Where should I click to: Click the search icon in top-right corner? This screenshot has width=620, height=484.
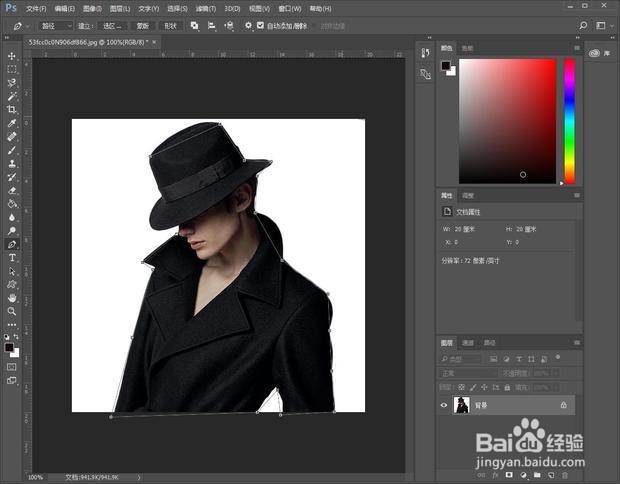pyautogui.click(x=584, y=25)
